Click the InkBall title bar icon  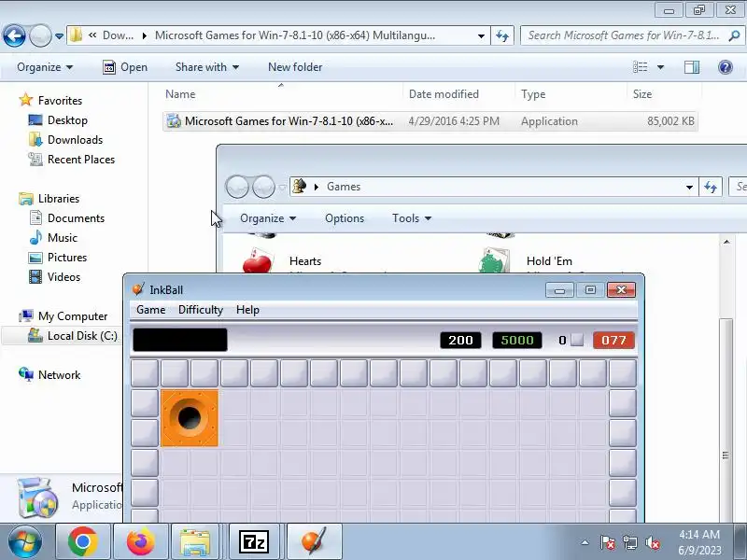click(x=138, y=289)
